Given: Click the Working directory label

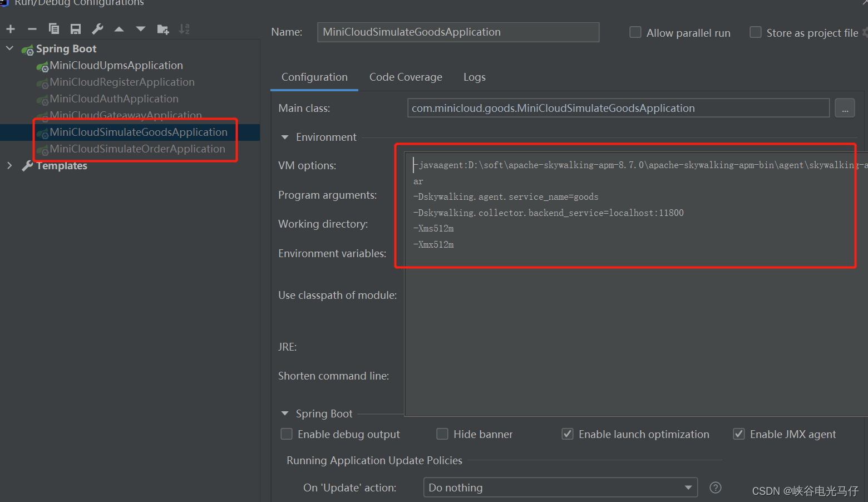Looking at the screenshot, I should (x=323, y=224).
